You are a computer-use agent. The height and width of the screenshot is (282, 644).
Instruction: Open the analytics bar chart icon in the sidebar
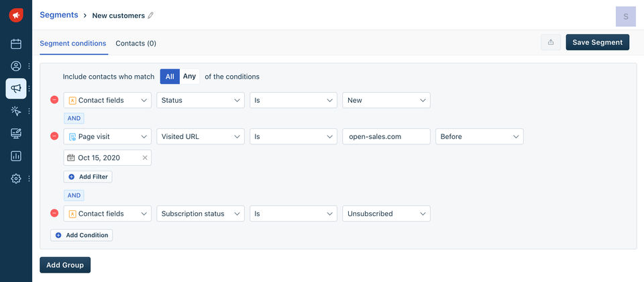16,156
